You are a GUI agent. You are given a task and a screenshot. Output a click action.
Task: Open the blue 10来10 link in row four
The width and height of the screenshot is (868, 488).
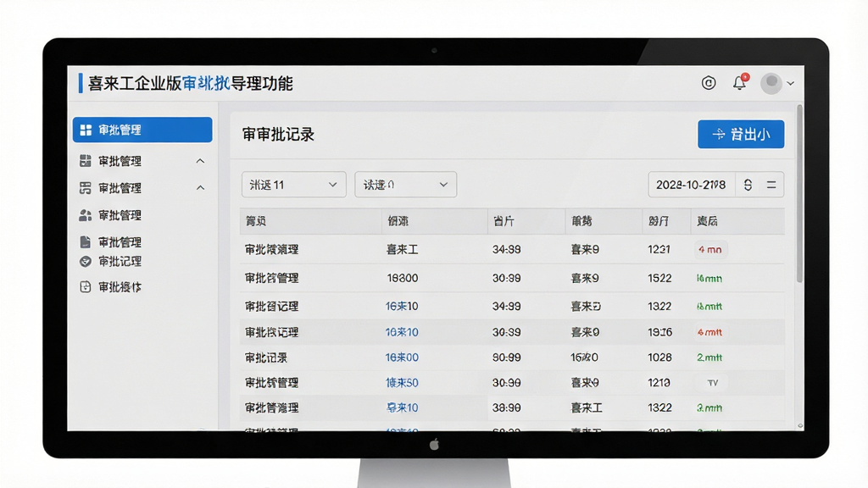[x=402, y=332]
